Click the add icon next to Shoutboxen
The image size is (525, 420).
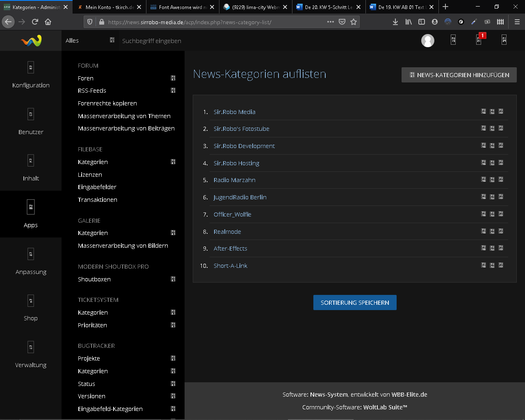(173, 279)
